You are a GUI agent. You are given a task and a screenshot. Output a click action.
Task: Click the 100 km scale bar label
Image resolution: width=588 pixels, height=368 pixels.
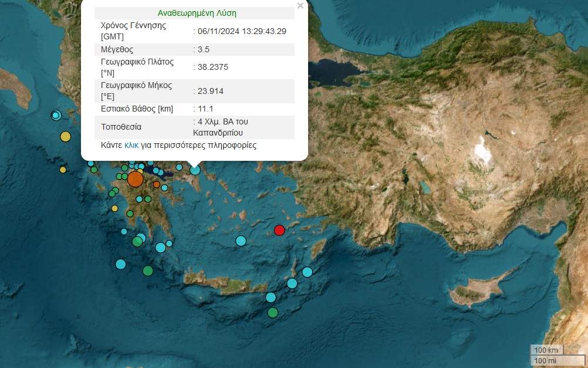(x=546, y=350)
